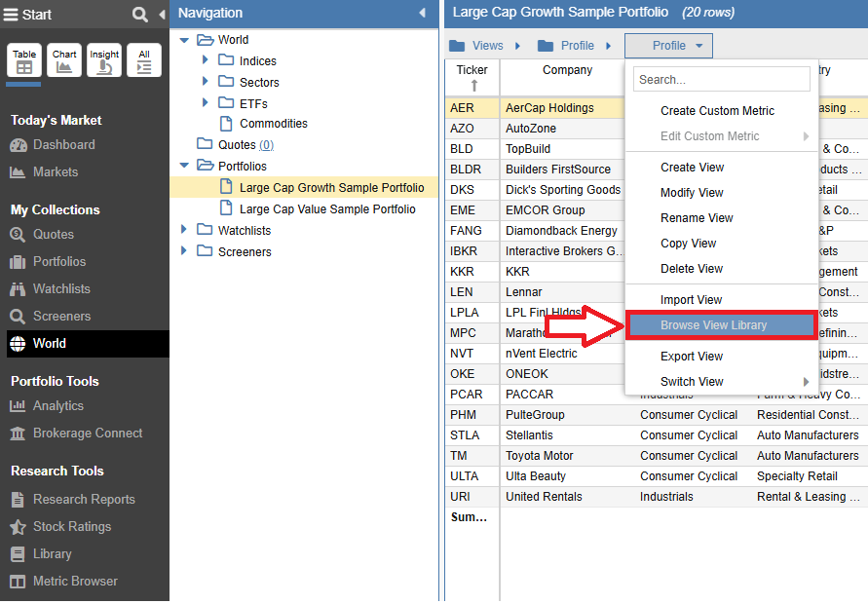
Task: Click the search magnifier in Start bar
Action: point(140,15)
